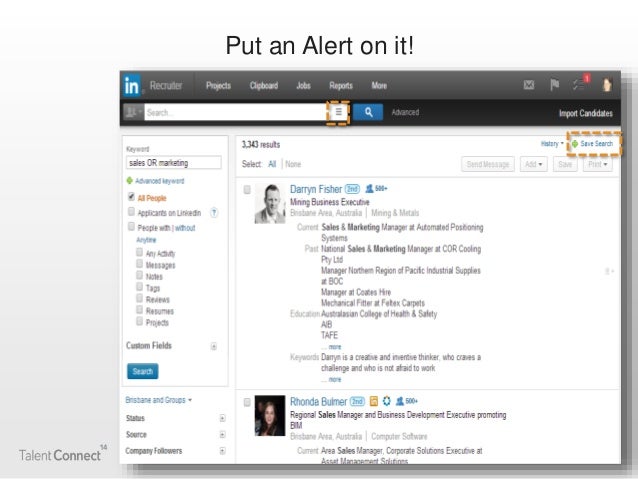
Task: Click the connections icon next to Darryn Fisher
Action: click(369, 188)
